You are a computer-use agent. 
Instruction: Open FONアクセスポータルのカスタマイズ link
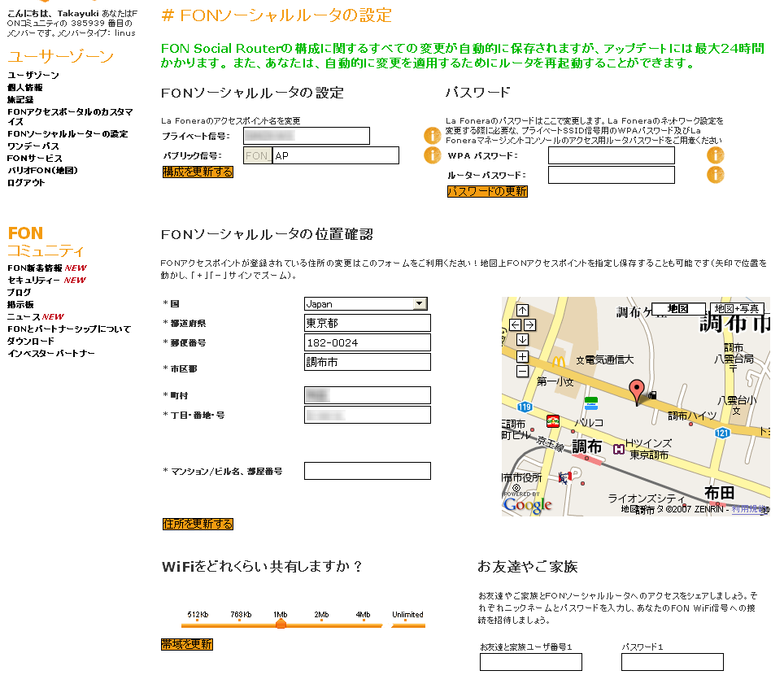(x=70, y=116)
